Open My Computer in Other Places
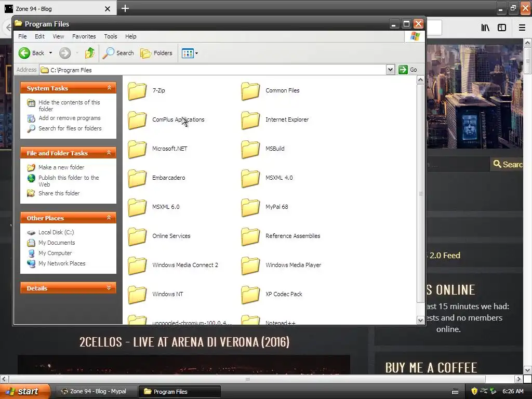Screen dimensions: 532x399 click(x=55, y=253)
